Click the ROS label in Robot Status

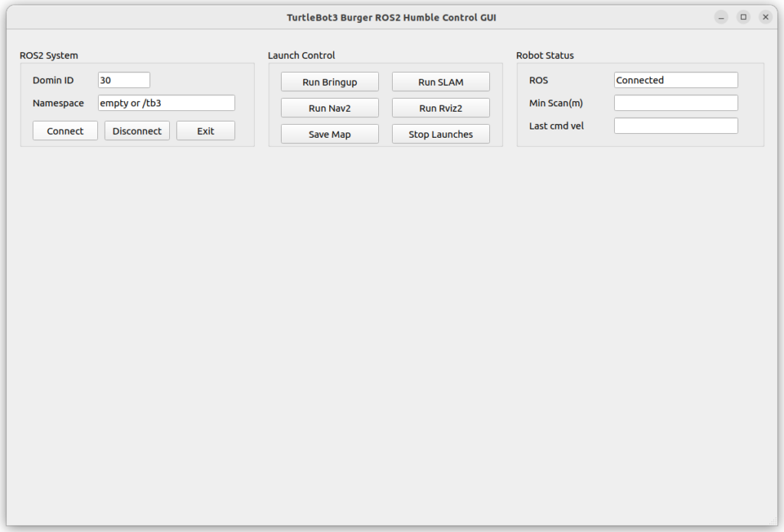point(538,80)
